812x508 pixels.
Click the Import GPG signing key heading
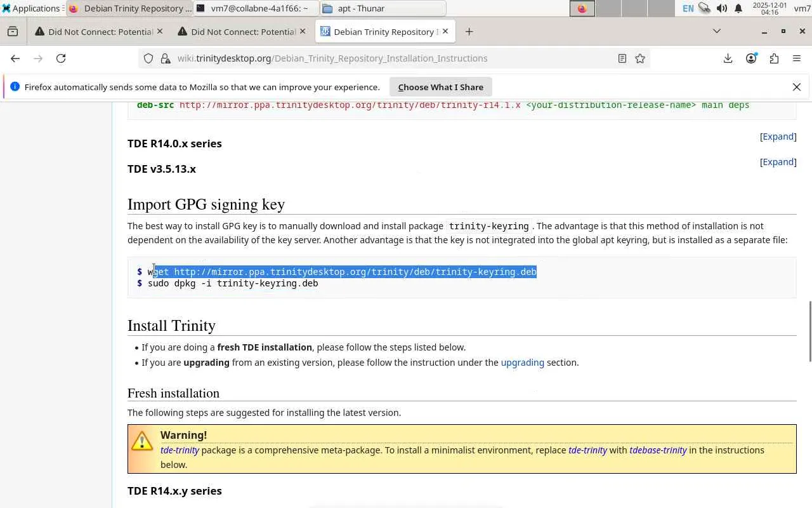[x=206, y=204]
